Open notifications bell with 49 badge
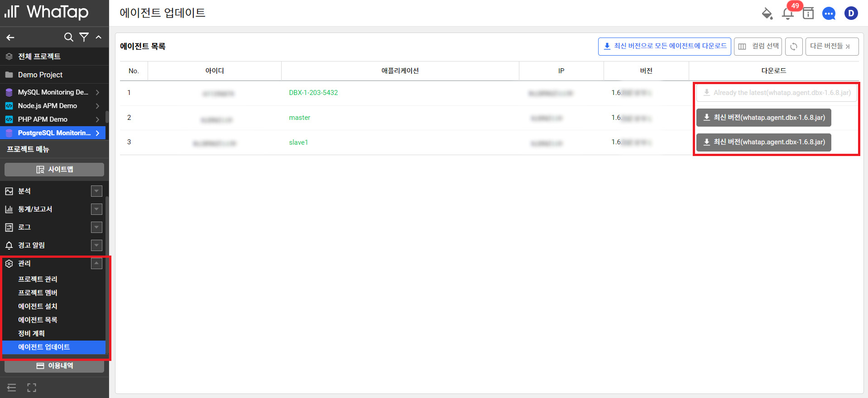Screen dimensions: 868x398 [788, 14]
